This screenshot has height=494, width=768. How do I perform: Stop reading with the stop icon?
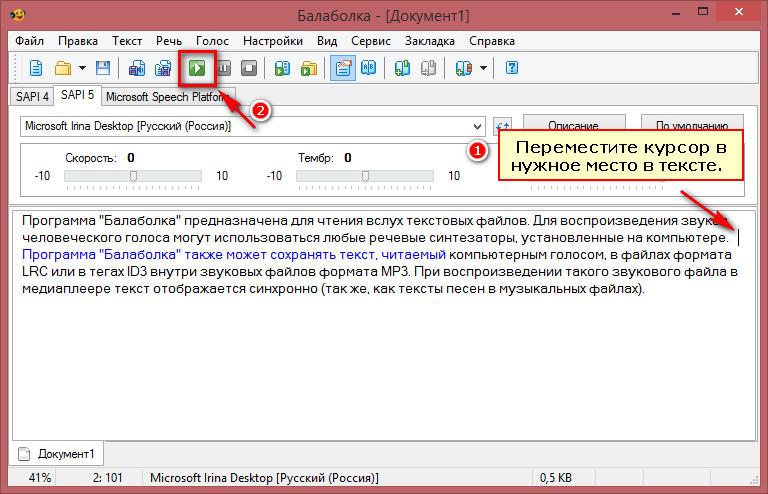coord(249,68)
